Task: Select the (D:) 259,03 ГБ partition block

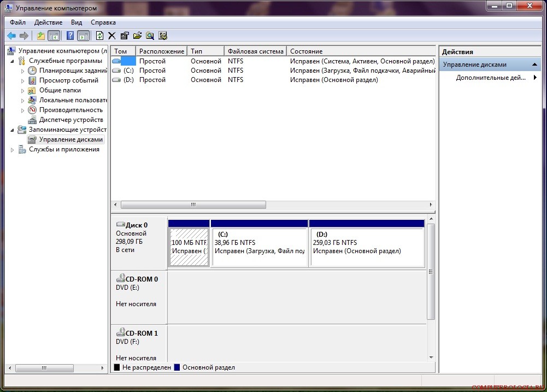Action: [366, 247]
